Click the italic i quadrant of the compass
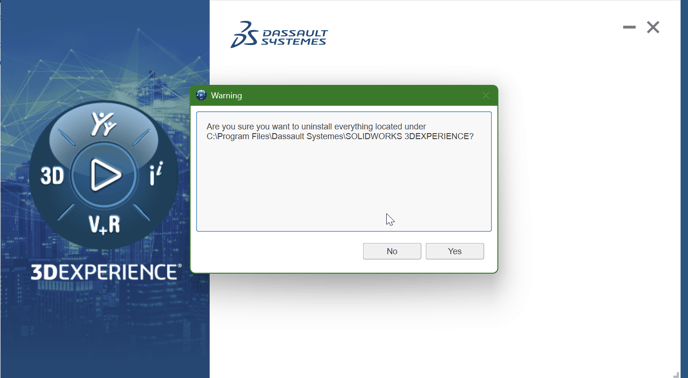This screenshot has height=378, width=688. tap(156, 174)
